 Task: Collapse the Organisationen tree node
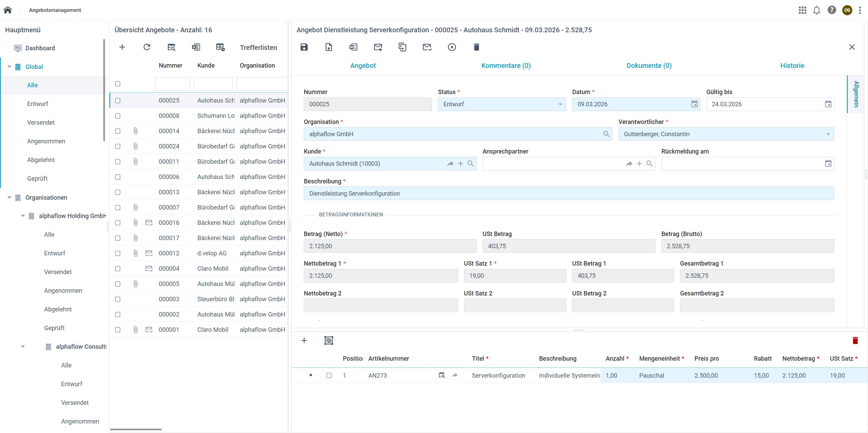[10, 198]
